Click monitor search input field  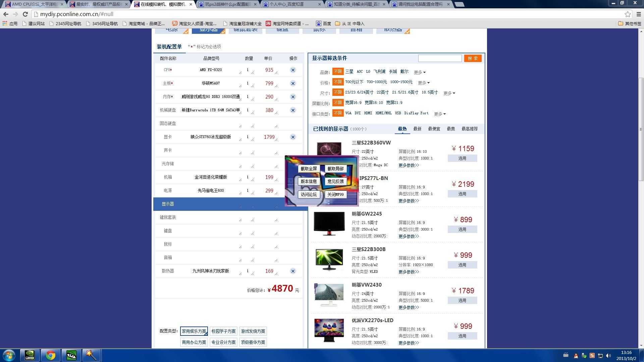(x=440, y=58)
